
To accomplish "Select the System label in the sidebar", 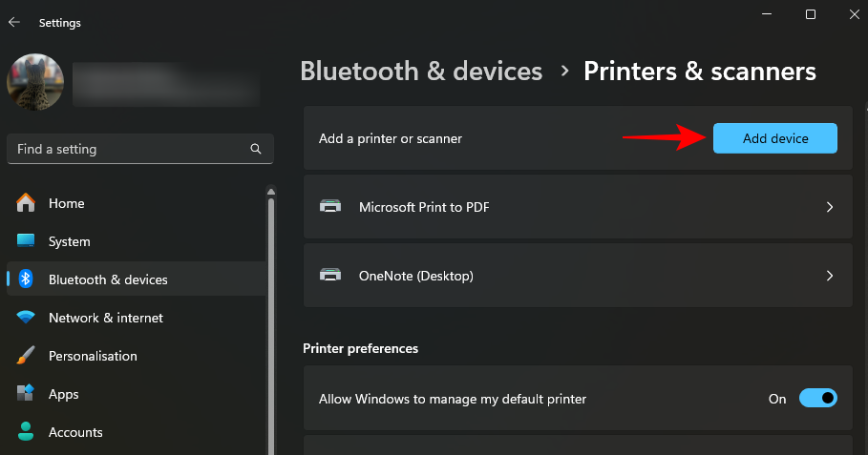I will tap(70, 241).
